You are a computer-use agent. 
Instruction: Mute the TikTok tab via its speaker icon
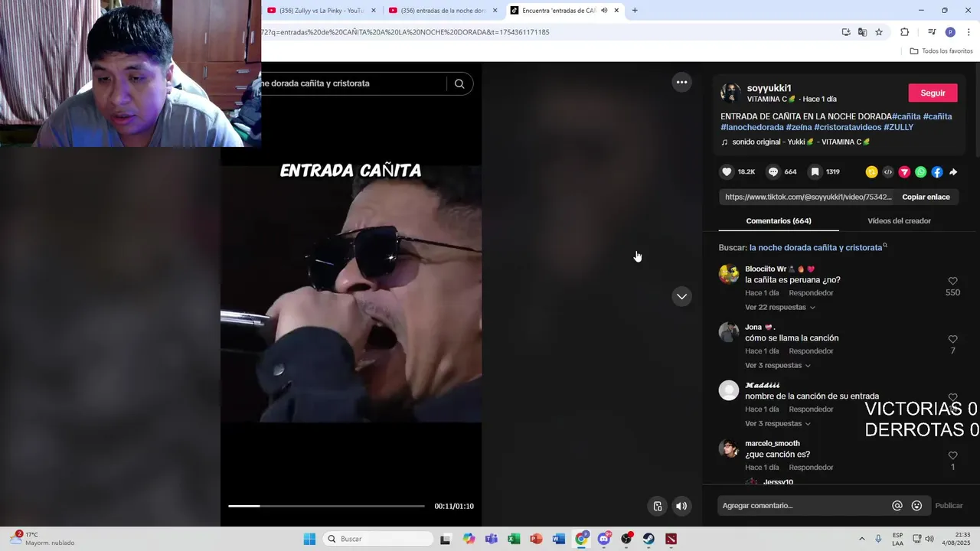pyautogui.click(x=604, y=11)
